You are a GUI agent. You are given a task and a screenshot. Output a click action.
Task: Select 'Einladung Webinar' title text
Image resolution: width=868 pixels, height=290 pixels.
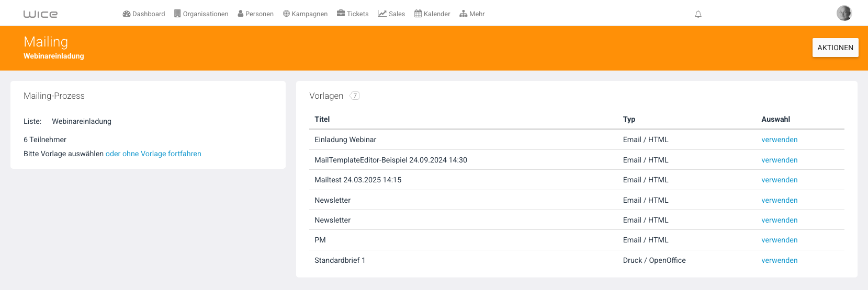pyautogui.click(x=345, y=140)
